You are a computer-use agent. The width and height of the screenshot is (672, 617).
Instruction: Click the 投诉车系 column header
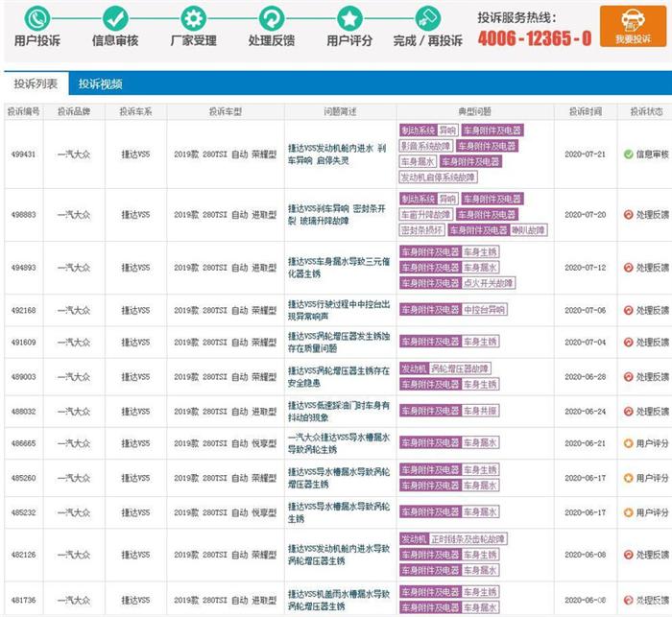pos(135,112)
